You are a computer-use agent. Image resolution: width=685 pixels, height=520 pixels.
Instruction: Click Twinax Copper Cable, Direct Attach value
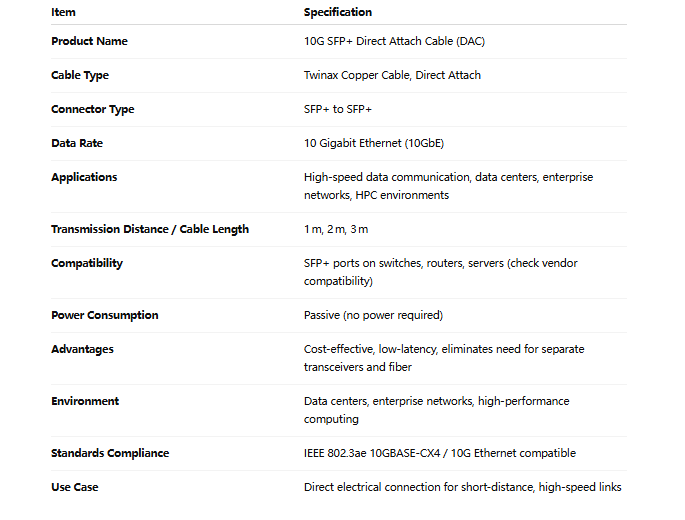pyautogui.click(x=392, y=75)
